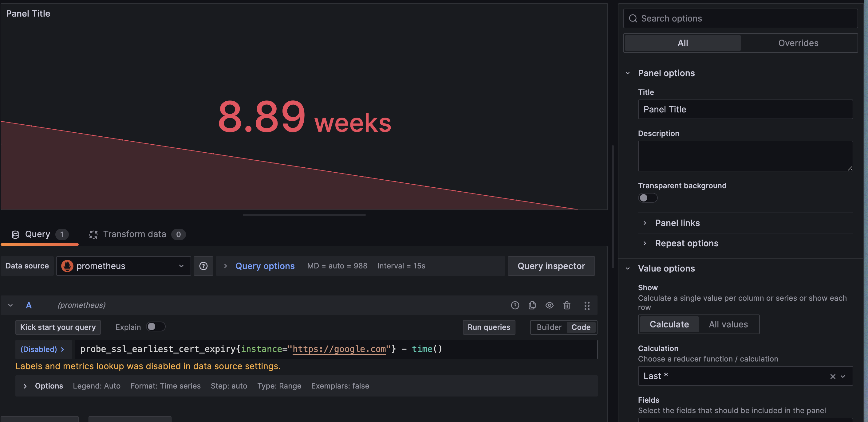Click the Prometheus flame logo icon
Screen dimensions: 868x422
click(67, 266)
